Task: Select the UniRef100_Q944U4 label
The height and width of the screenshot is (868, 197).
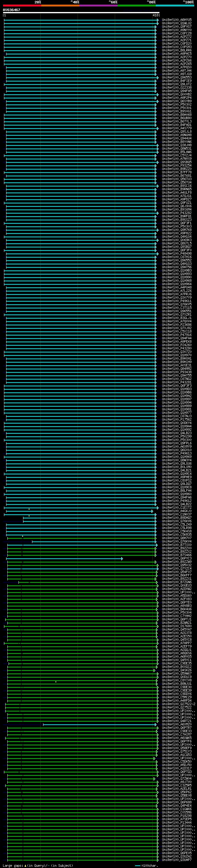Action: click(x=176, y=139)
